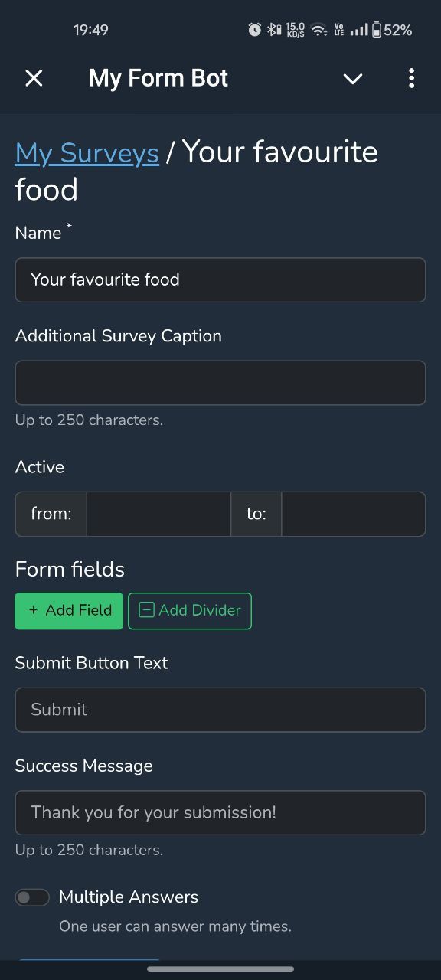Open the My Surveys link
Image resolution: width=441 pixels, height=980 pixels.
tap(87, 152)
